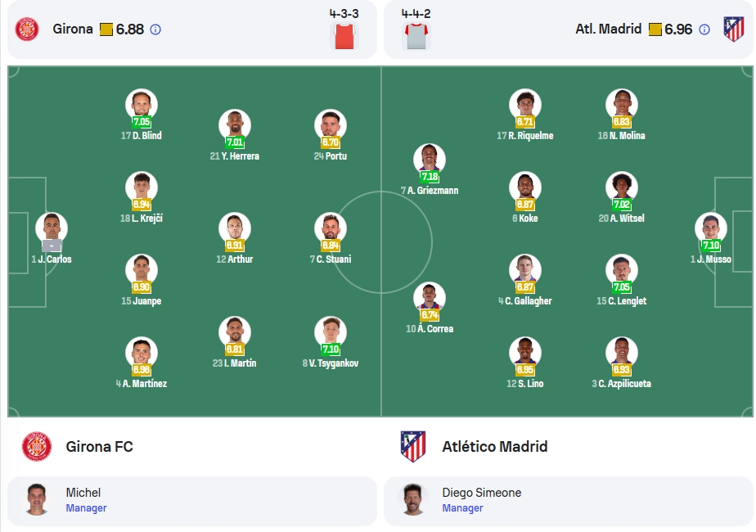Open the Atlético Madrid crest in header
The width and height of the screenshot is (756, 532).
[734, 29]
